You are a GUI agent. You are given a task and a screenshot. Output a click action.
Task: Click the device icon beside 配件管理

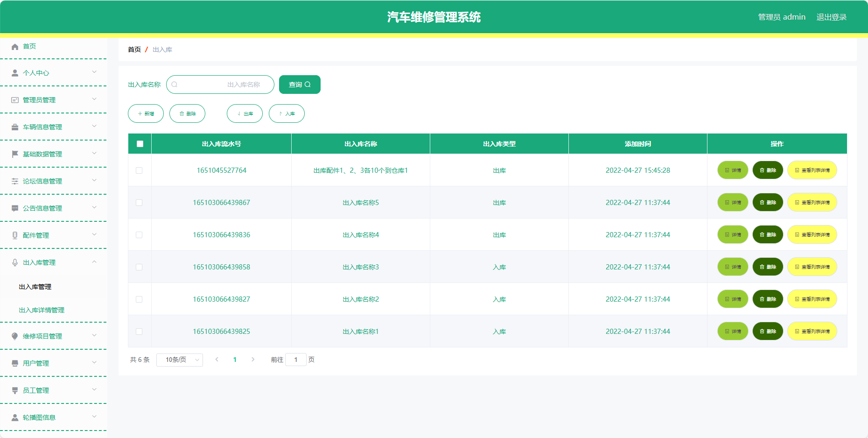tap(15, 235)
